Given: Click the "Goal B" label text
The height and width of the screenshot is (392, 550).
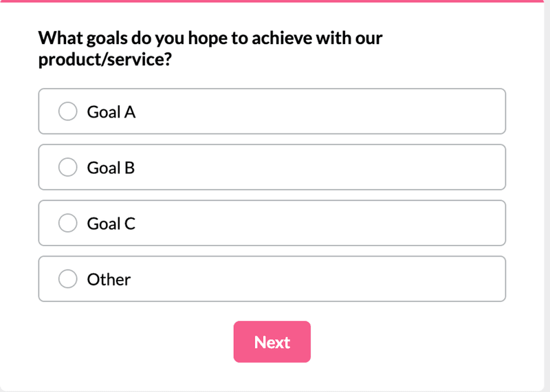Looking at the screenshot, I should pyautogui.click(x=111, y=167).
